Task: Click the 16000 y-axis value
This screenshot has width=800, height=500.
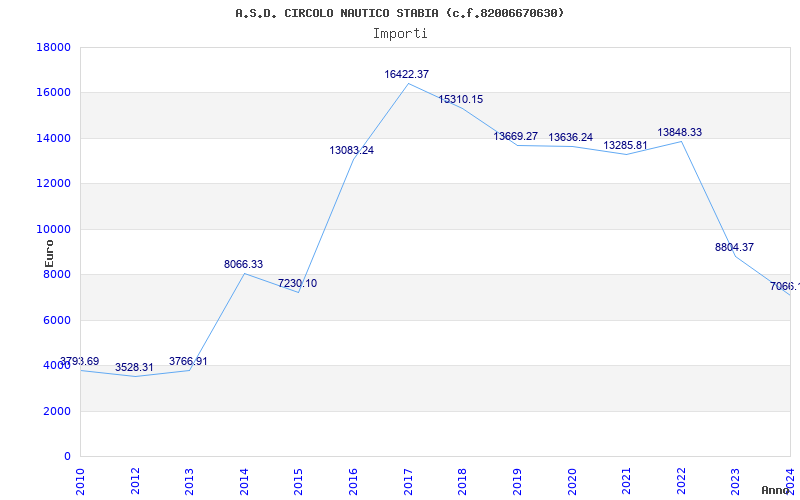Action: (x=54, y=93)
